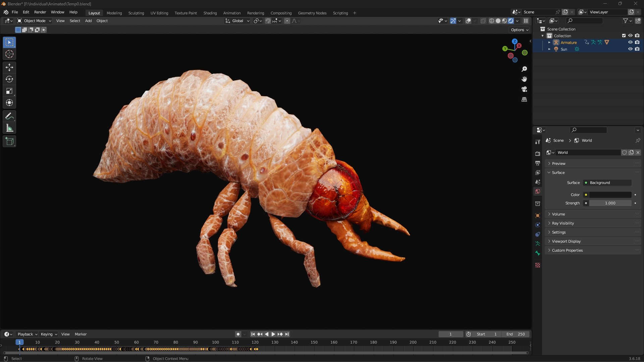This screenshot has height=362, width=644.
Task: Select the Transform tool
Action: 9,103
